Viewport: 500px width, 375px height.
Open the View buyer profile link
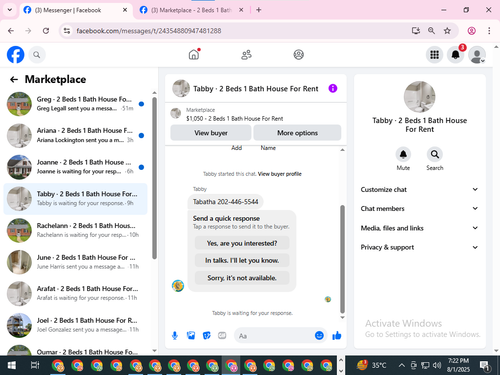[x=280, y=174]
